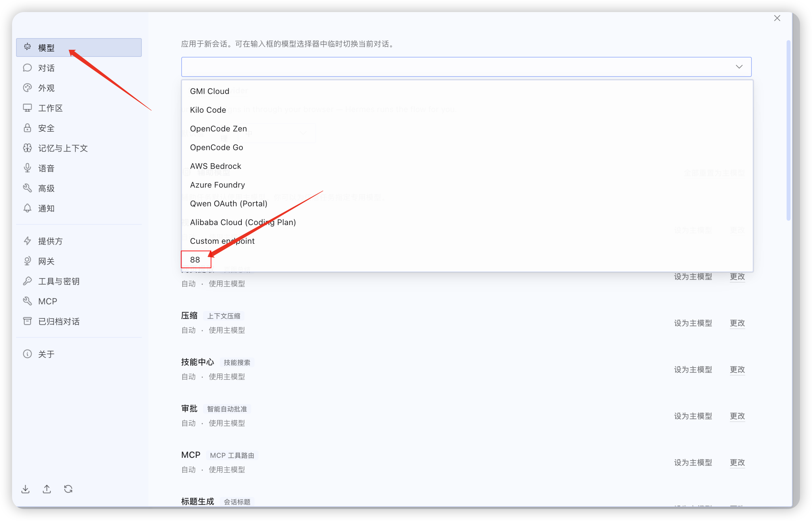812x521 pixels.
Task: Click 设为主模型 in the MCP row
Action: click(x=693, y=463)
